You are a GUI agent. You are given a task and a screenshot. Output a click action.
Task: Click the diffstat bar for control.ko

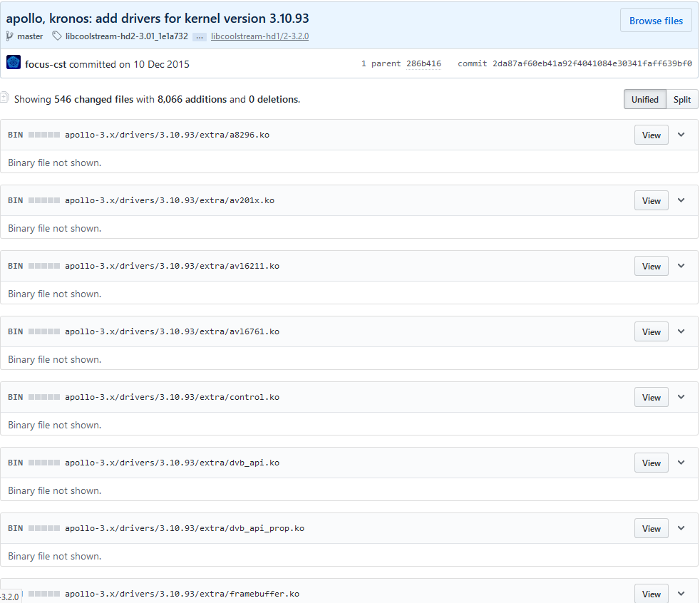click(x=44, y=397)
